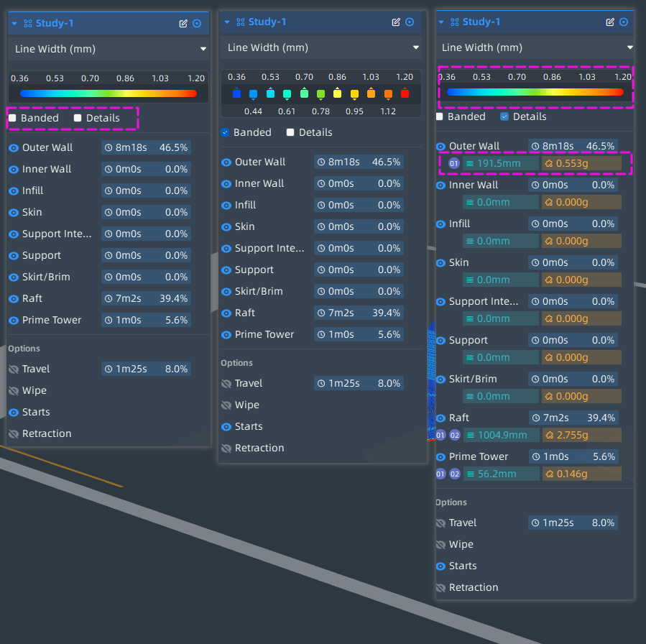Image resolution: width=646 pixels, height=644 pixels.
Task: Hide Support in left panel
Action: click(14, 256)
